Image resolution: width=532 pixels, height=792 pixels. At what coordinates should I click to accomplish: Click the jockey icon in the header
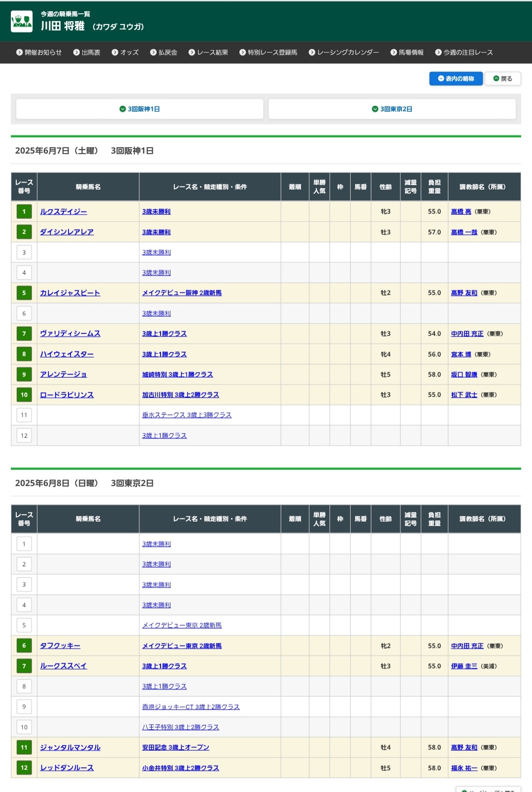pyautogui.click(x=22, y=21)
